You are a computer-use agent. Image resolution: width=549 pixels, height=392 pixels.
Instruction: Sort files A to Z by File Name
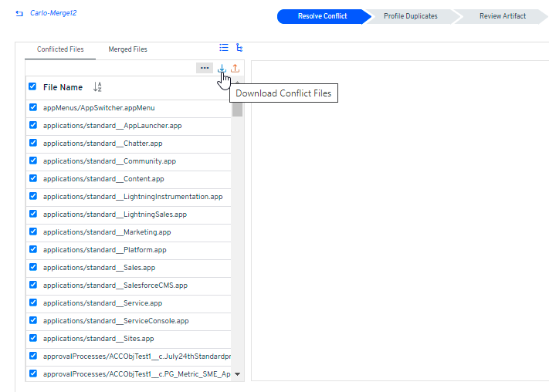pyautogui.click(x=97, y=87)
